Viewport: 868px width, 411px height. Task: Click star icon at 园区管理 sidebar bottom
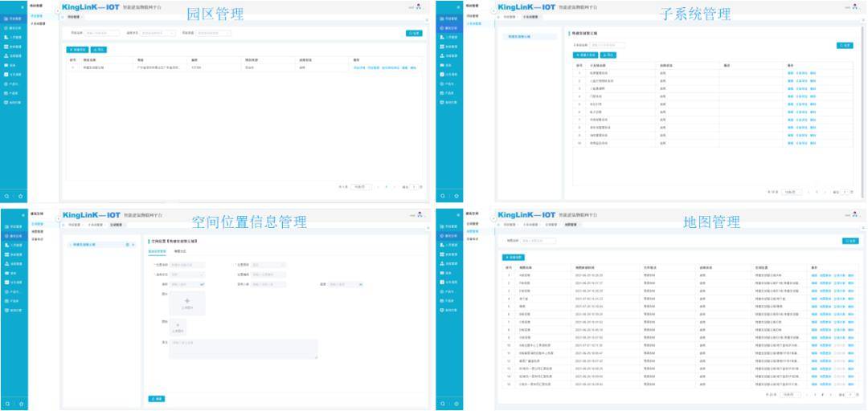(20, 196)
